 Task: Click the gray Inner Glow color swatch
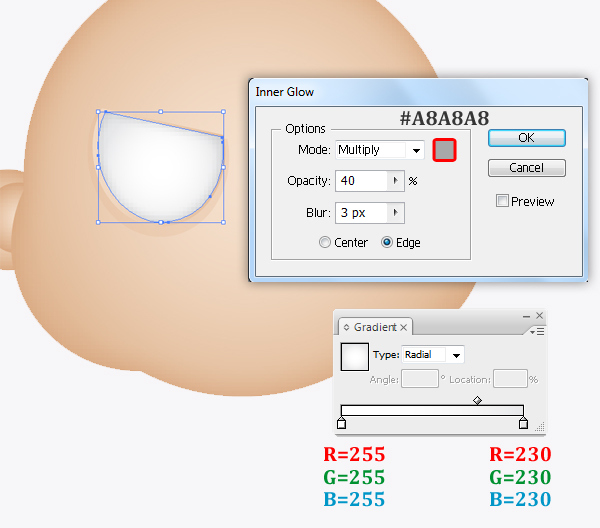click(x=444, y=150)
